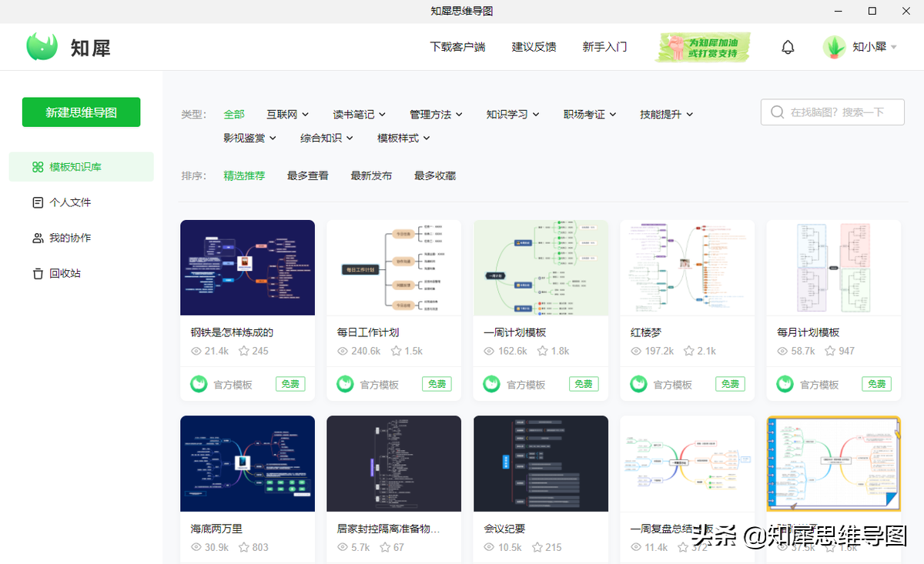Expand the 影视鉴赏 category dropdown
Image resolution: width=924 pixels, height=564 pixels.
click(250, 138)
